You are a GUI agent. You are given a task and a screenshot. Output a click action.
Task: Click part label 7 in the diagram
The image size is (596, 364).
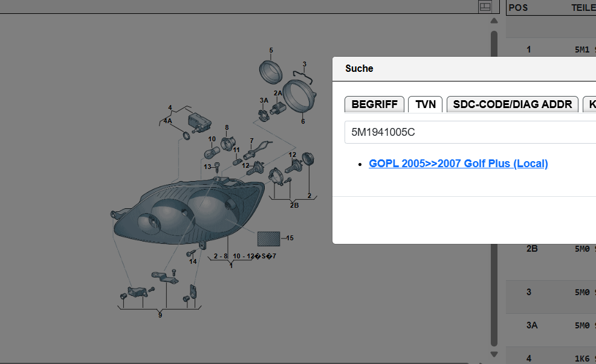pos(251,141)
